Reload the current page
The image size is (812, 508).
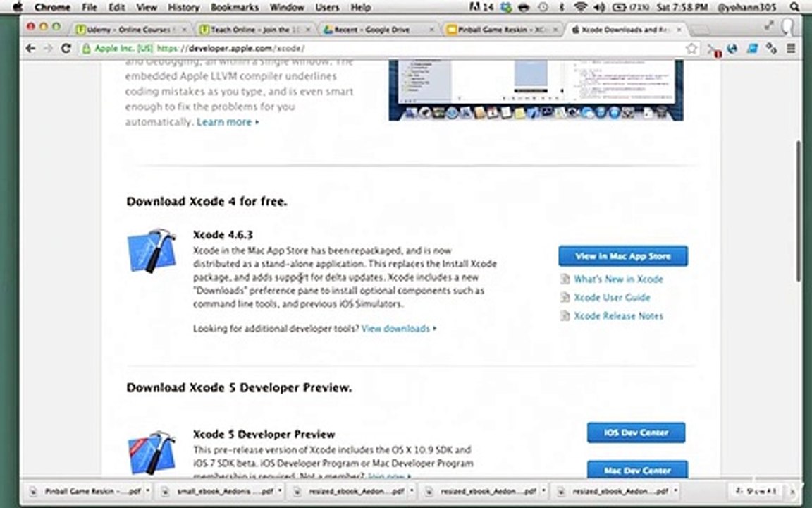(x=66, y=48)
